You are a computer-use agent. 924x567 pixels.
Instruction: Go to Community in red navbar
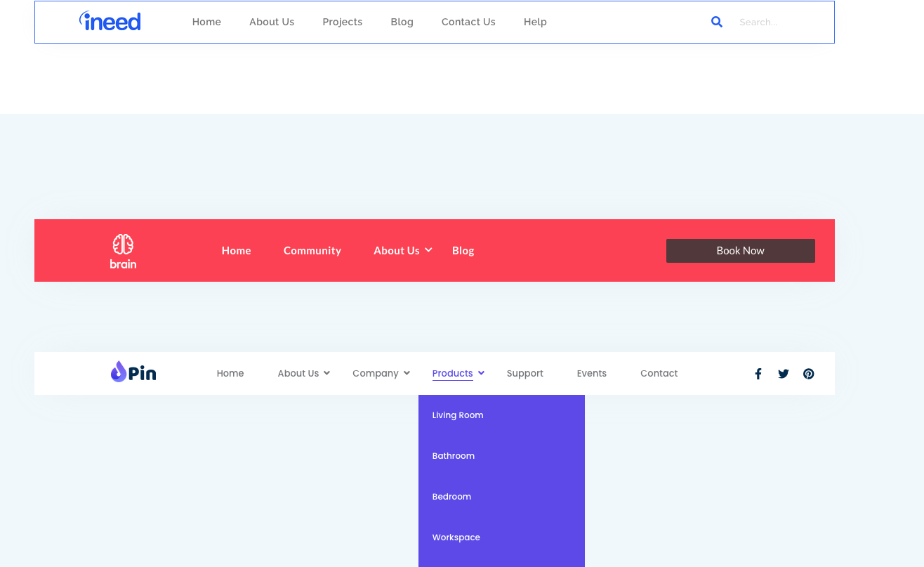tap(312, 251)
